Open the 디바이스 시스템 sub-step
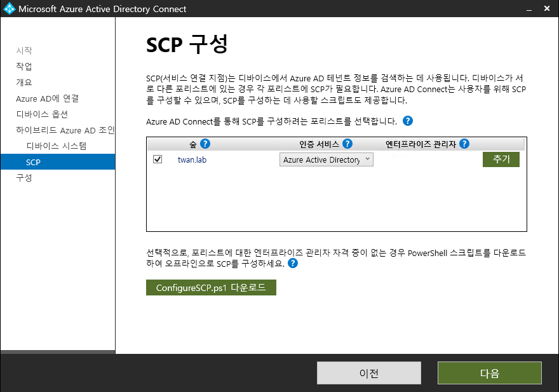 click(x=57, y=146)
